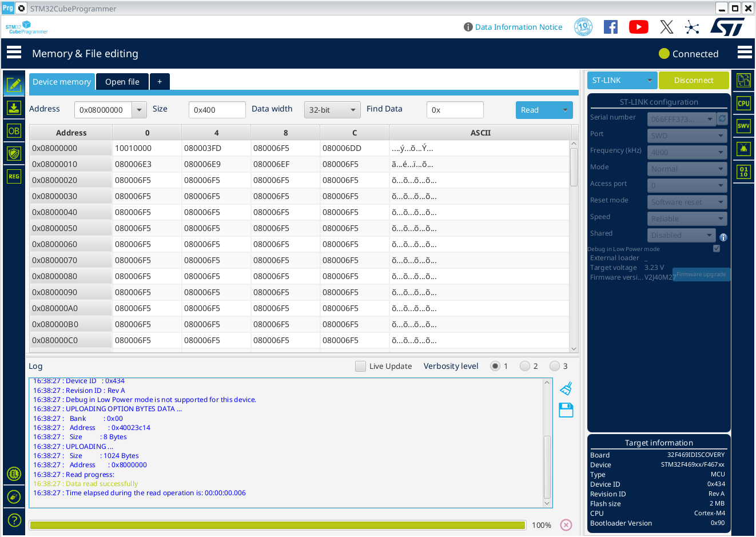The image size is (756, 537).
Task: Expand the Read button dropdown arrow
Action: click(565, 110)
